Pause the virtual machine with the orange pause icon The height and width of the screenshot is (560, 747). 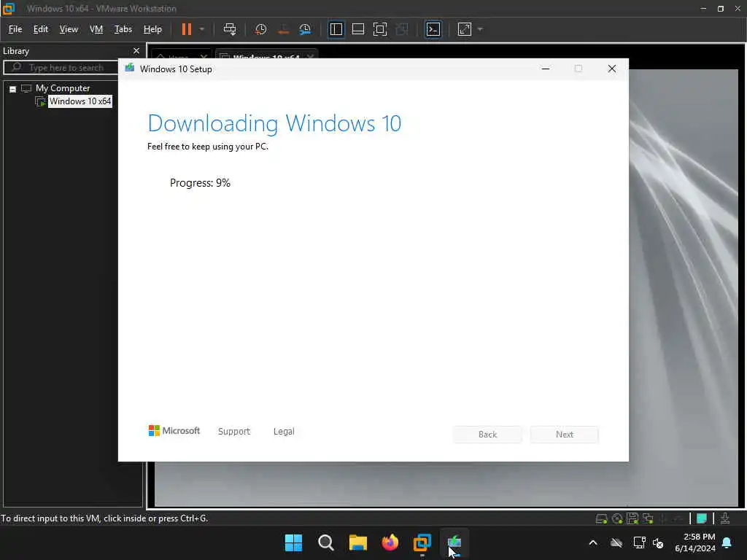tap(186, 29)
